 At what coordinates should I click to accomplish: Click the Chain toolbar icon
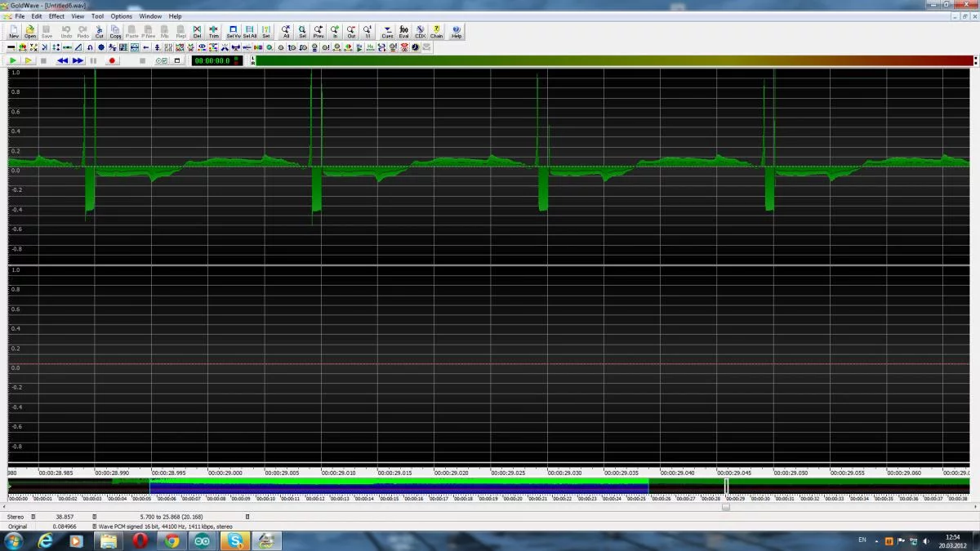pos(437,32)
